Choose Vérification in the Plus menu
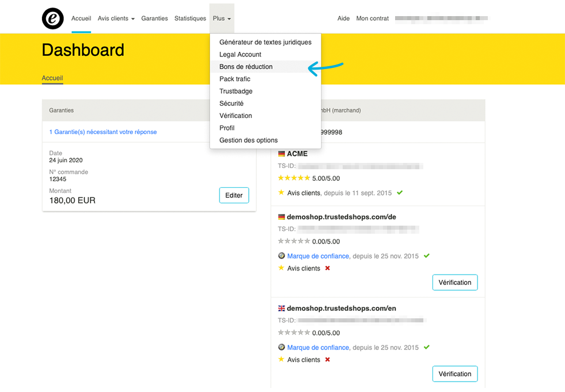 265,116
